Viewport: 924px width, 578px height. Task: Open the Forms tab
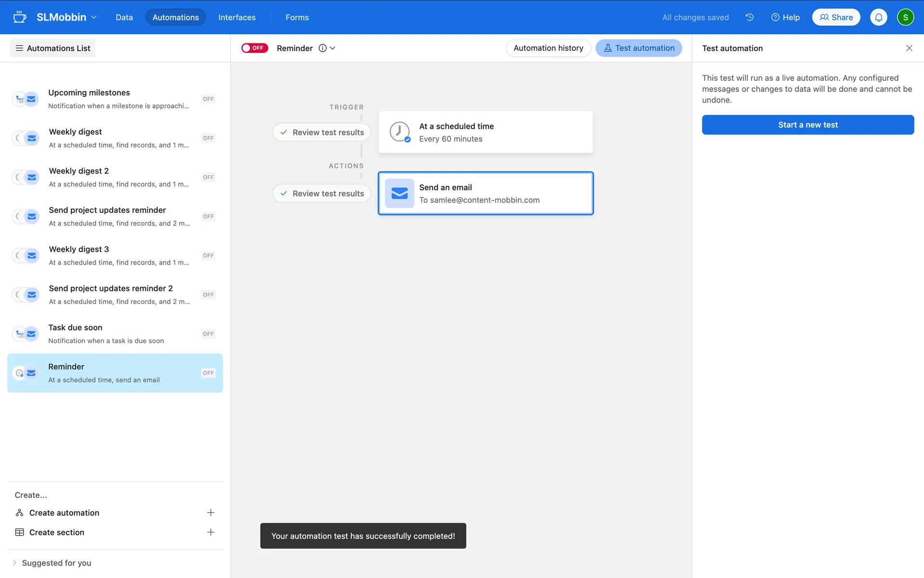coord(297,17)
